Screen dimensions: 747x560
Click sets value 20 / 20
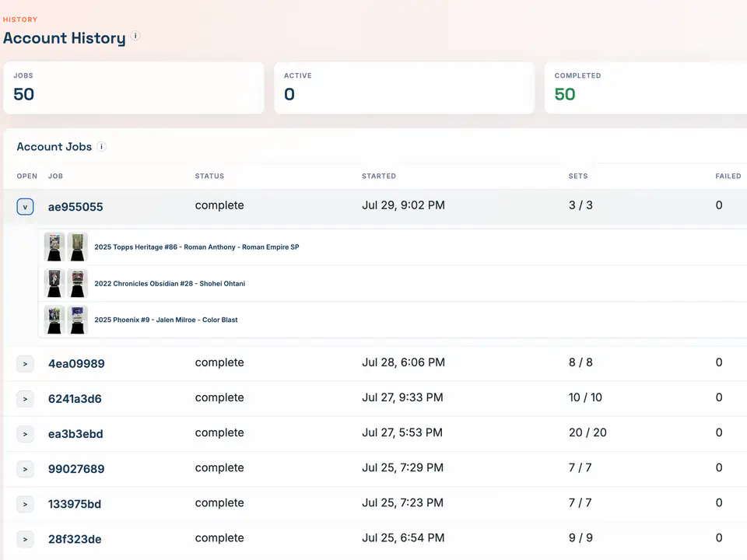point(587,432)
